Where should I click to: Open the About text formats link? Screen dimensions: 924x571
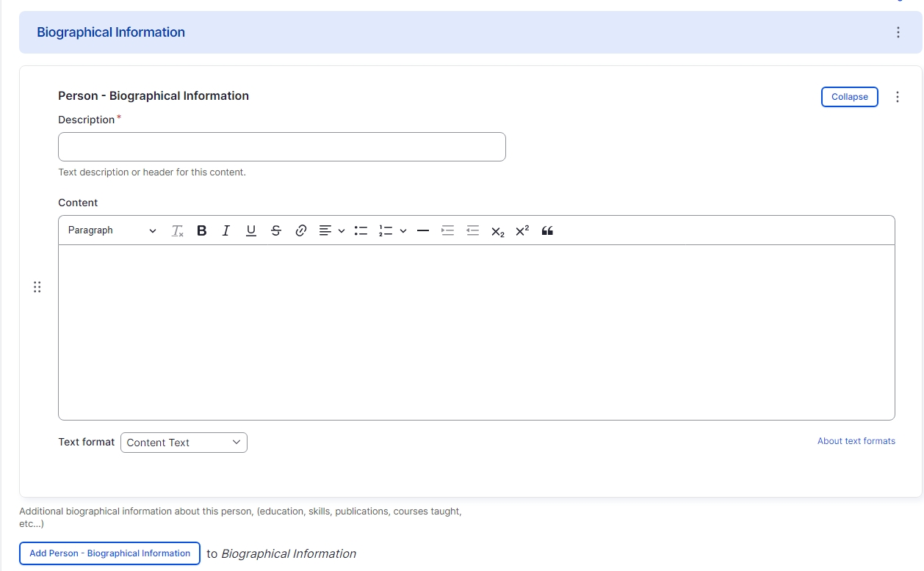tap(856, 441)
